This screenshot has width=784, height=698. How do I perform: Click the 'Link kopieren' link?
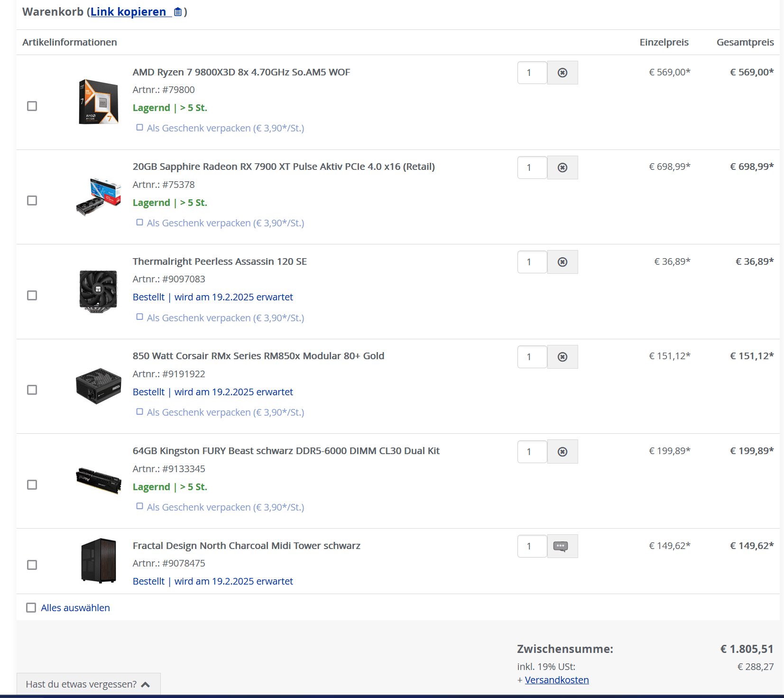point(128,12)
